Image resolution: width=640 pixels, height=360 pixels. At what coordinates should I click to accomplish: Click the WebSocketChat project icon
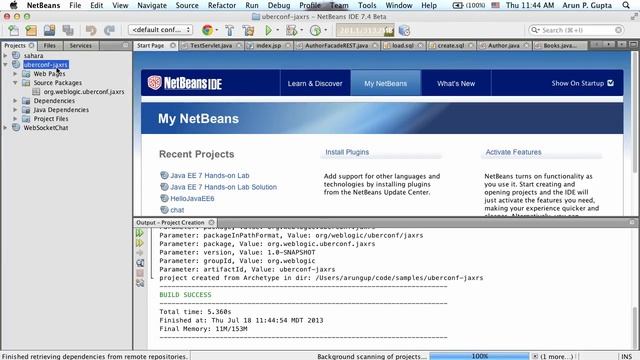16,127
